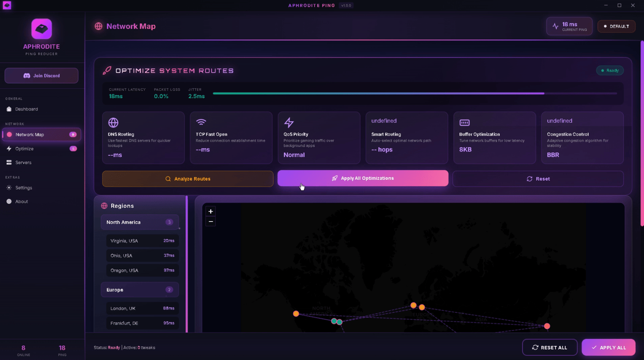
Task: Click the TCP Fast Open wifi icon
Action: 201,122
